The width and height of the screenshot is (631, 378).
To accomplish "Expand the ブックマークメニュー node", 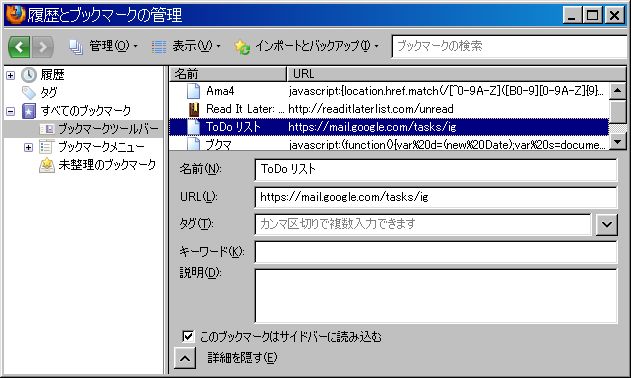I will pyautogui.click(x=28, y=147).
